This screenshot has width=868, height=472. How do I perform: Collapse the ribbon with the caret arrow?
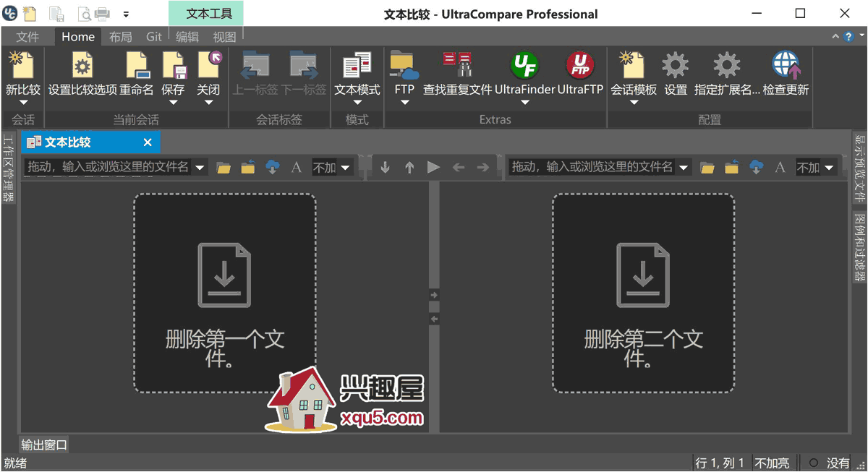pos(836,36)
